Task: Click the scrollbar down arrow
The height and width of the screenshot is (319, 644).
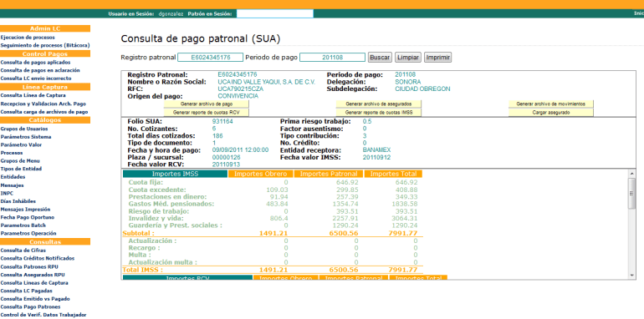Action: tap(632, 275)
